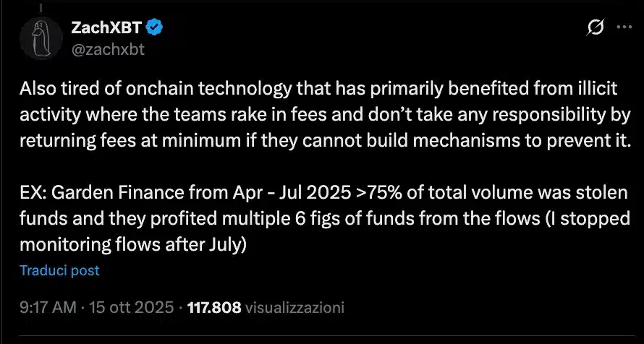
Task: Open the three-dot more options menu
Action: [623, 28]
